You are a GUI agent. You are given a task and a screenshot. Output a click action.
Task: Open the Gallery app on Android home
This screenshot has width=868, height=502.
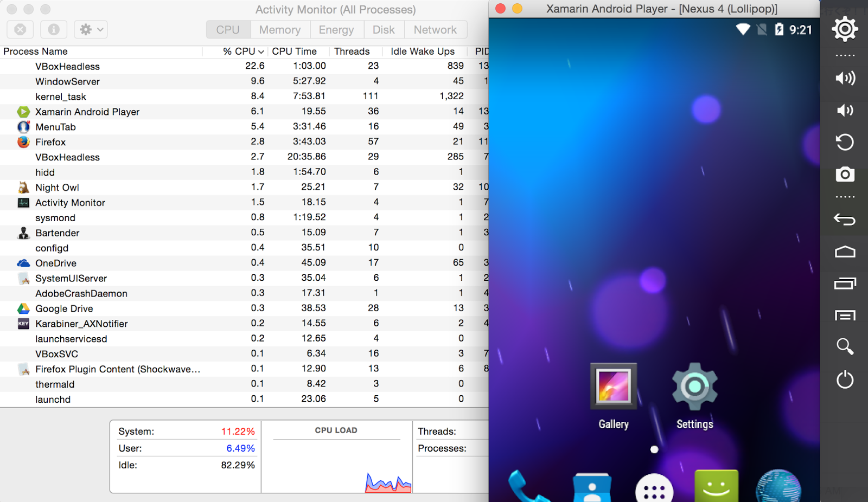(x=614, y=396)
